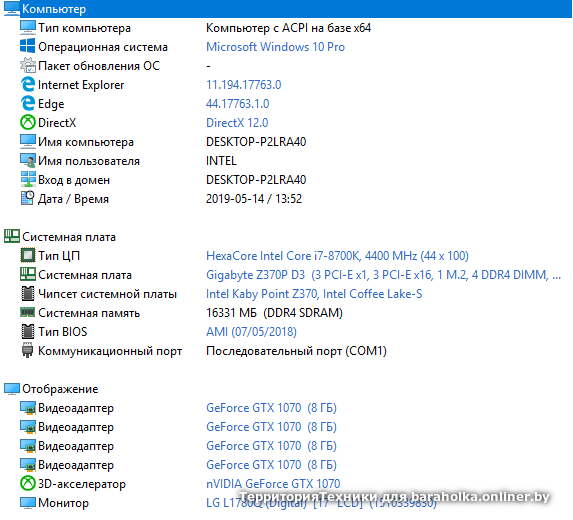This screenshot has width=573, height=520.
Task: Click the date value 2019-05-14 / 13:52
Action: pyautogui.click(x=254, y=199)
